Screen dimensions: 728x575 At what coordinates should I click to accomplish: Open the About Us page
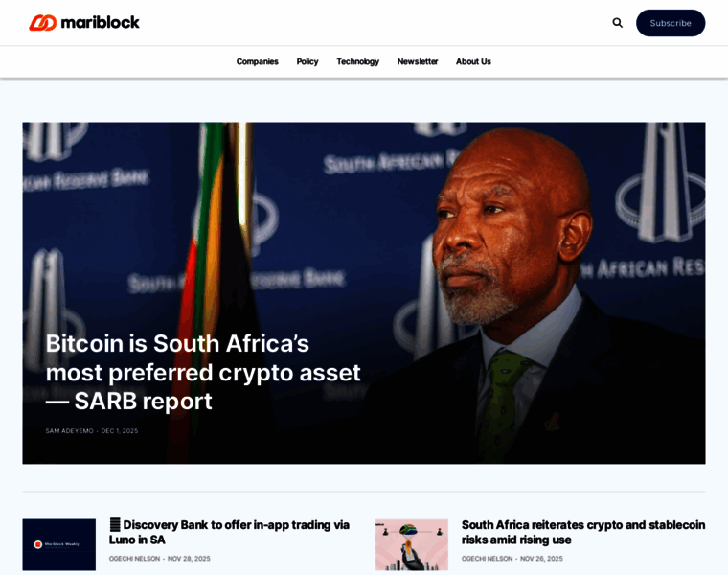click(473, 61)
